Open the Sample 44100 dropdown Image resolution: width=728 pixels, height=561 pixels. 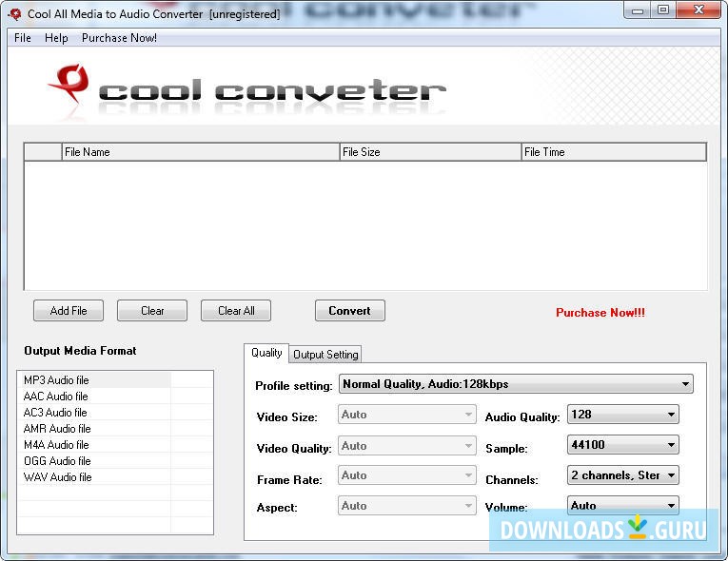[x=622, y=445]
